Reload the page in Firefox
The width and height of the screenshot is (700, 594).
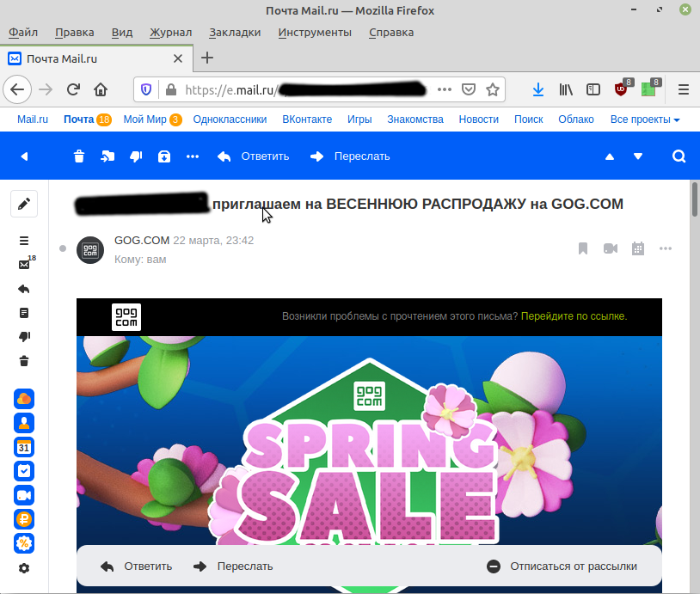73,89
